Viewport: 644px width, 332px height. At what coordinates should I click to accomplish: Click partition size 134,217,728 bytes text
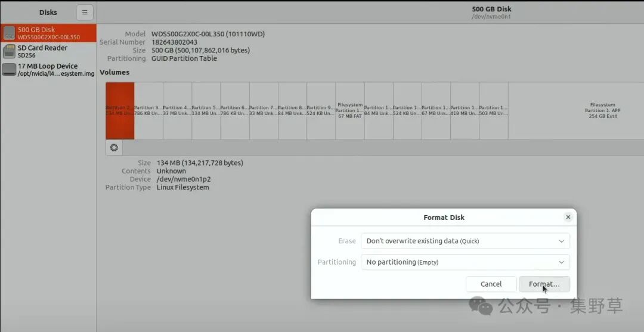(200, 163)
